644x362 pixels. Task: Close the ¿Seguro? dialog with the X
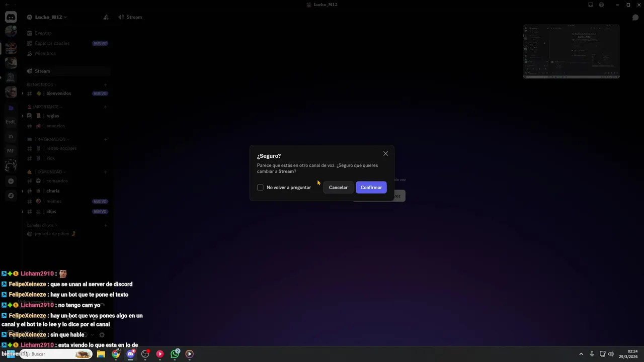[x=385, y=154]
